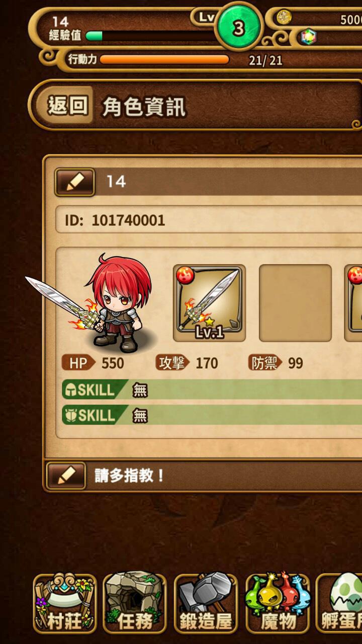
Task: Tap the pencil icon beside name 14
Action: point(74,182)
